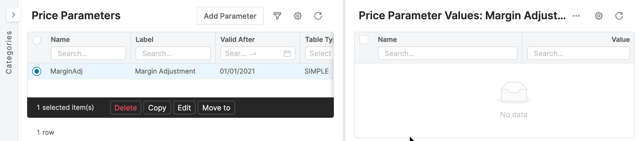Copy the selected parameter
The width and height of the screenshot is (644, 141).
point(157,108)
